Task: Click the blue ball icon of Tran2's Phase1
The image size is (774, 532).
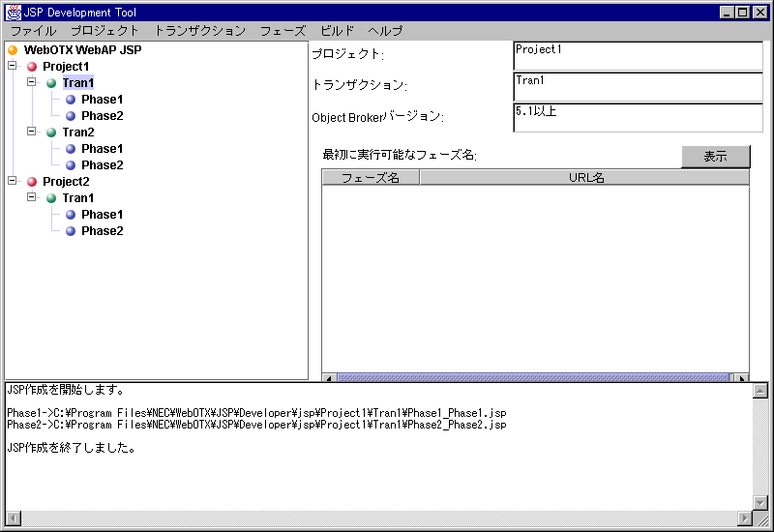Action: click(x=71, y=149)
